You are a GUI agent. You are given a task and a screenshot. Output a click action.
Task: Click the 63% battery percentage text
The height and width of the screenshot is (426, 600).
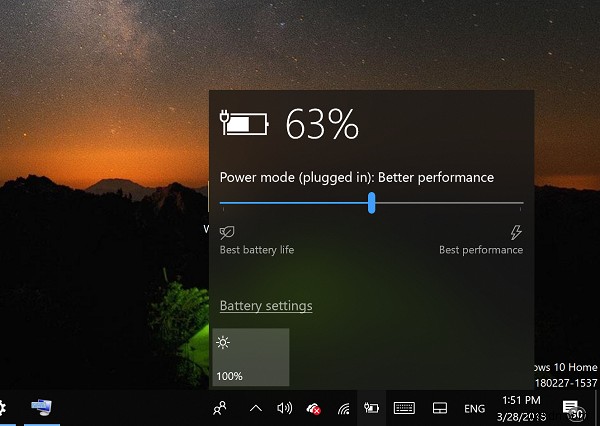click(x=322, y=124)
